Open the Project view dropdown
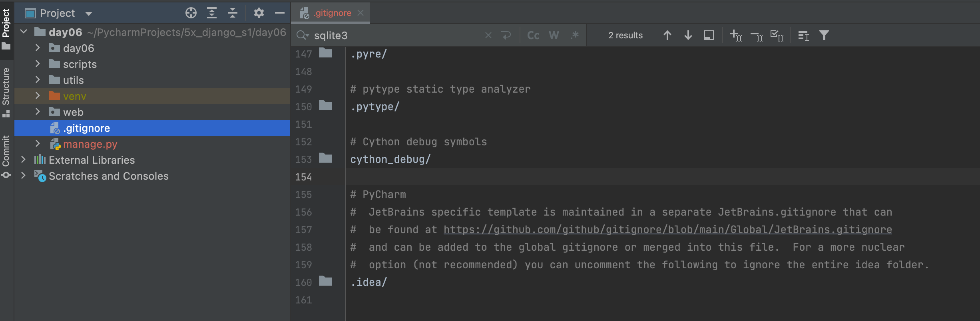 pyautogui.click(x=89, y=14)
